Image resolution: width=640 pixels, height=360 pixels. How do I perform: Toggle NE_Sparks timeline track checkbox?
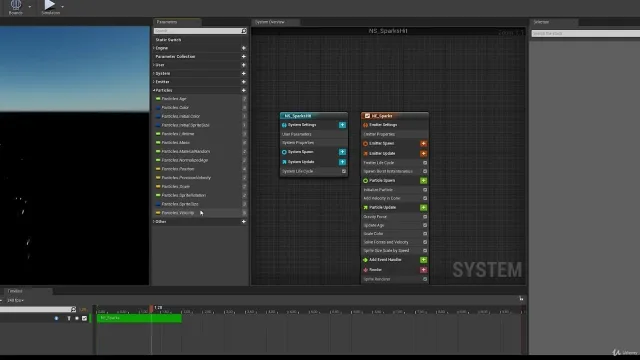(84, 318)
